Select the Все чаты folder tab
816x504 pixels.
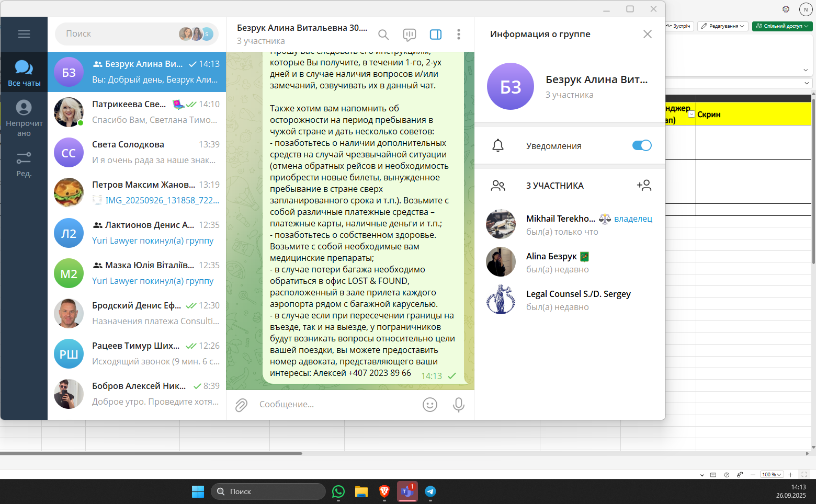tap(24, 73)
